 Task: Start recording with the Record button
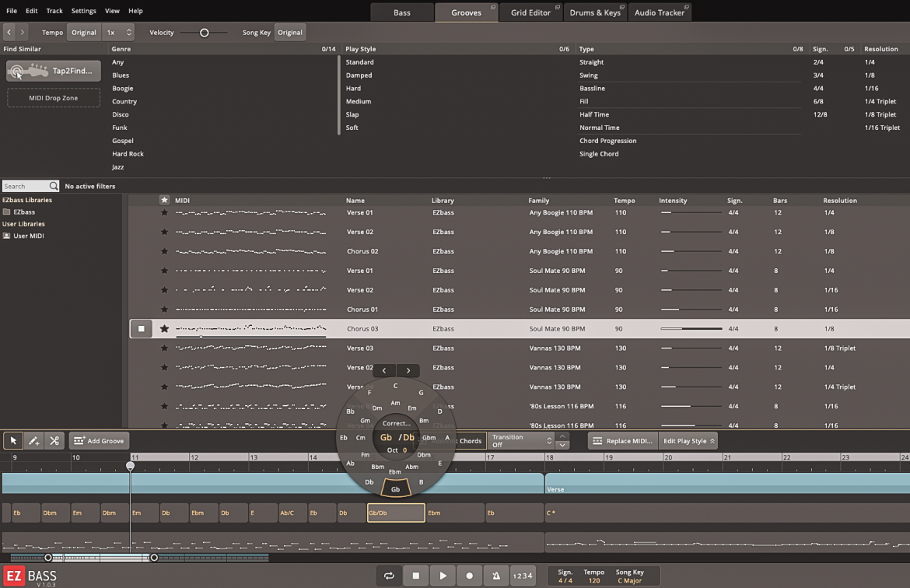(470, 576)
